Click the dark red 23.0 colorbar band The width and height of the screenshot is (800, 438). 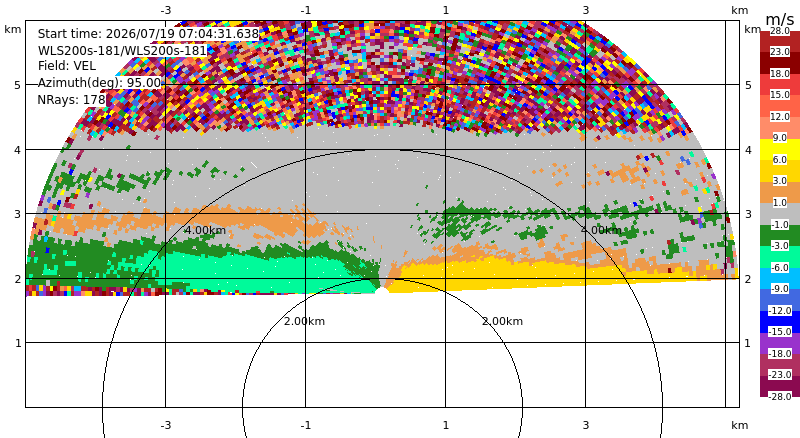click(780, 62)
